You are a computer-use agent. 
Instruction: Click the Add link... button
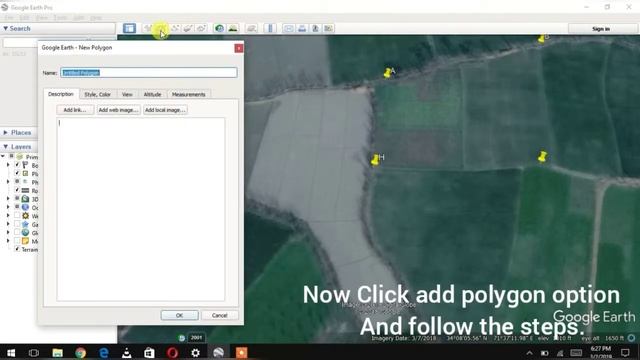point(75,110)
